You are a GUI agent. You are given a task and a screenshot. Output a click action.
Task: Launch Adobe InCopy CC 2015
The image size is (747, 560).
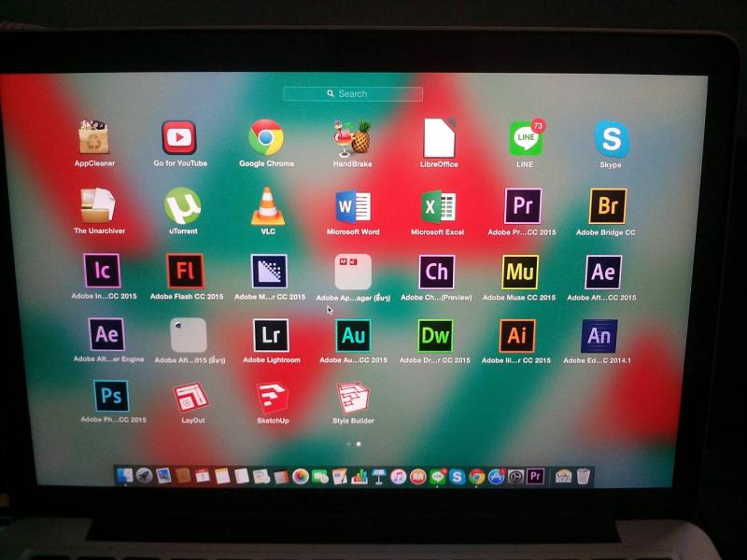coord(102,271)
